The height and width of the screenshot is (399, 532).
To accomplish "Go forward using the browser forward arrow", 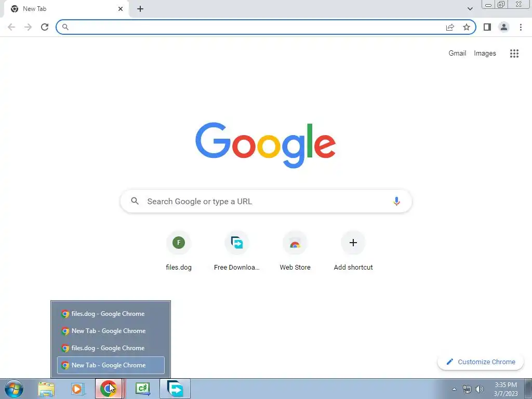I will (x=28, y=27).
